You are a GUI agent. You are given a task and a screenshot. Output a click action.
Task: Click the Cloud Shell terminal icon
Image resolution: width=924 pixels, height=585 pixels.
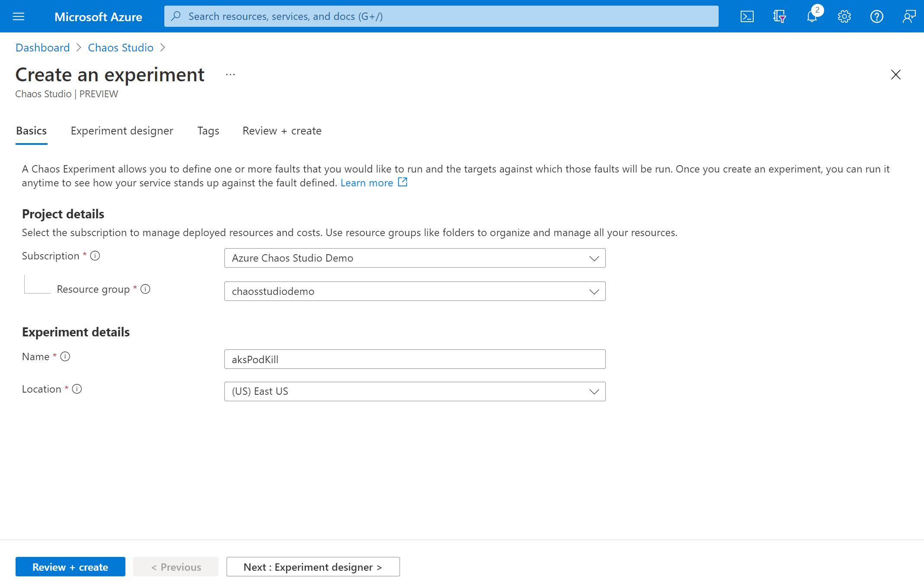pyautogui.click(x=747, y=16)
